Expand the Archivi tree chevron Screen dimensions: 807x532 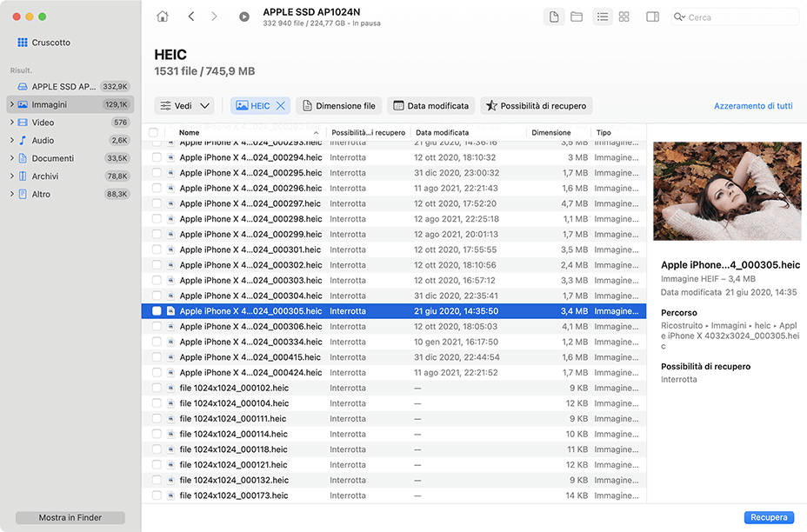(x=12, y=176)
